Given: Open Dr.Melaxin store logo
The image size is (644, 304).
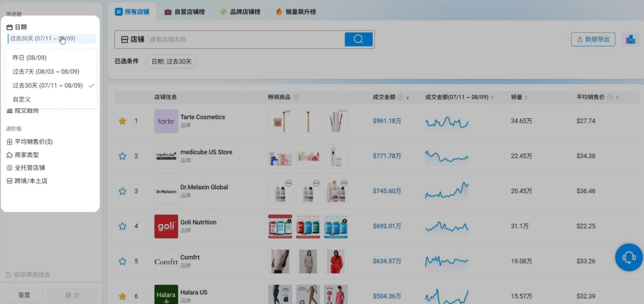Looking at the screenshot, I should (166, 191).
